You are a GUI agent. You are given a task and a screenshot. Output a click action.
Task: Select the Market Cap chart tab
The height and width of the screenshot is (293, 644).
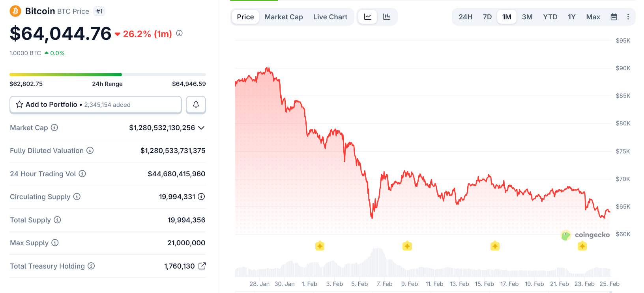tap(283, 17)
